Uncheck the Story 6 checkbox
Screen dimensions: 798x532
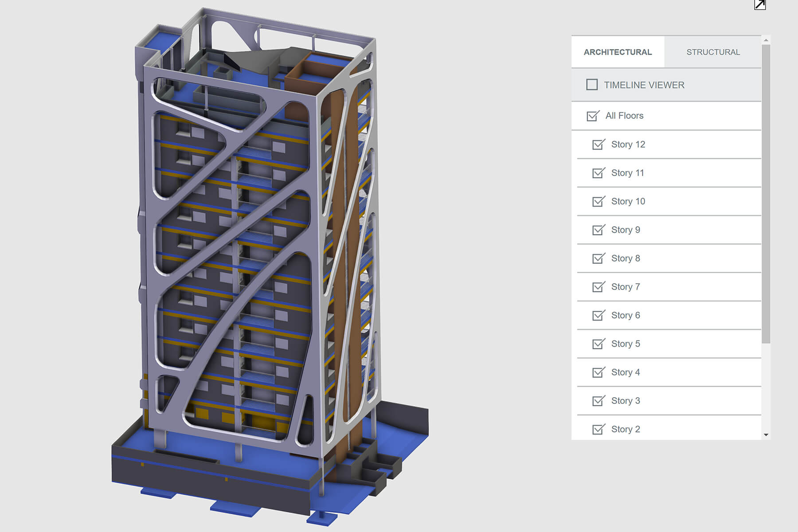click(x=598, y=316)
